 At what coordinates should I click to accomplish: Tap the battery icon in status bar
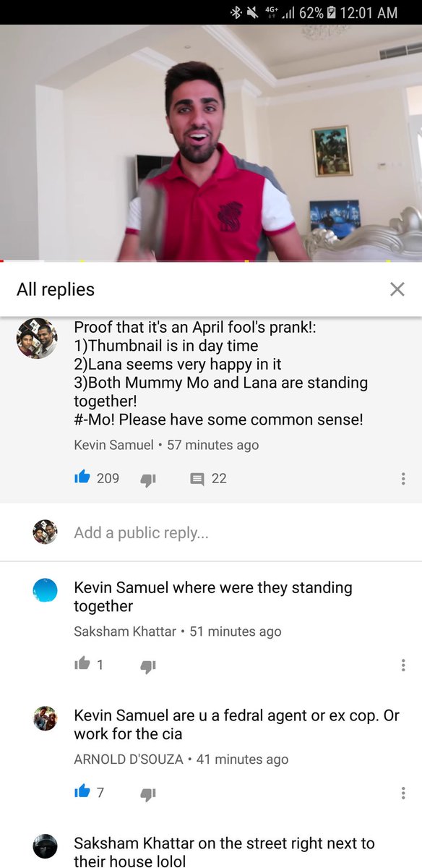[x=332, y=12]
